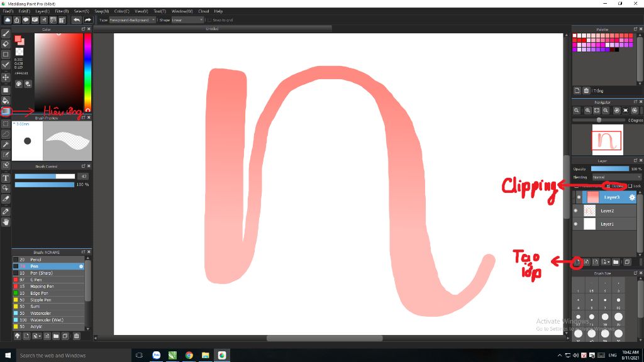Click the layer folder icon in Layer panel
The width and height of the screenshot is (644, 362).
(616, 262)
